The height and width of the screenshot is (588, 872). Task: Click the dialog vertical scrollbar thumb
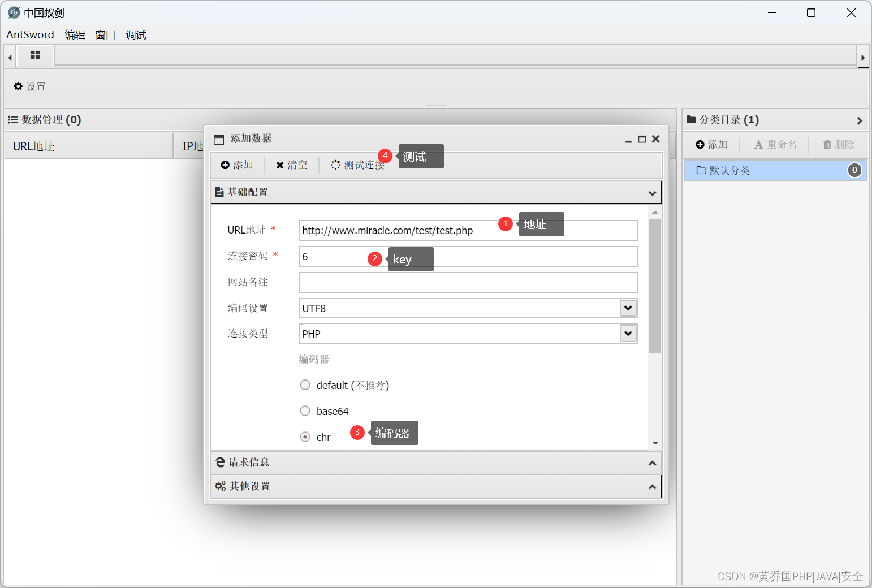655,286
